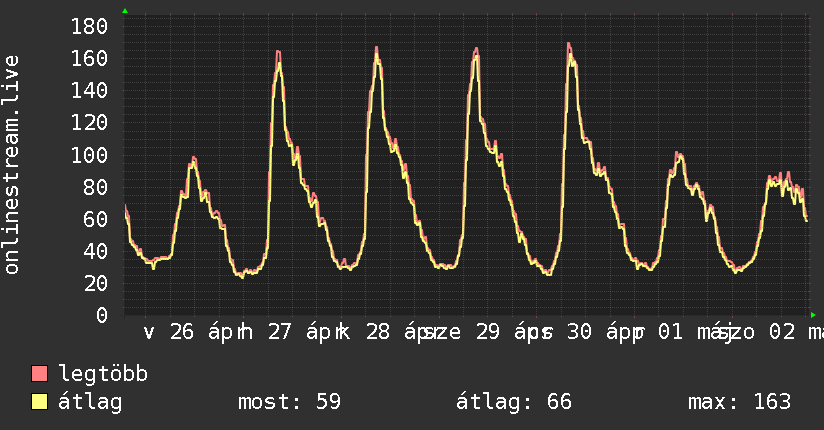Click the y-axis label 100
The height and width of the screenshot is (430, 824).
tap(89, 155)
